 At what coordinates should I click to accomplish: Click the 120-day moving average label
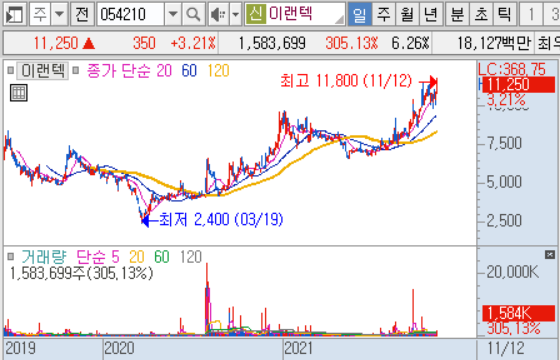click(218, 71)
